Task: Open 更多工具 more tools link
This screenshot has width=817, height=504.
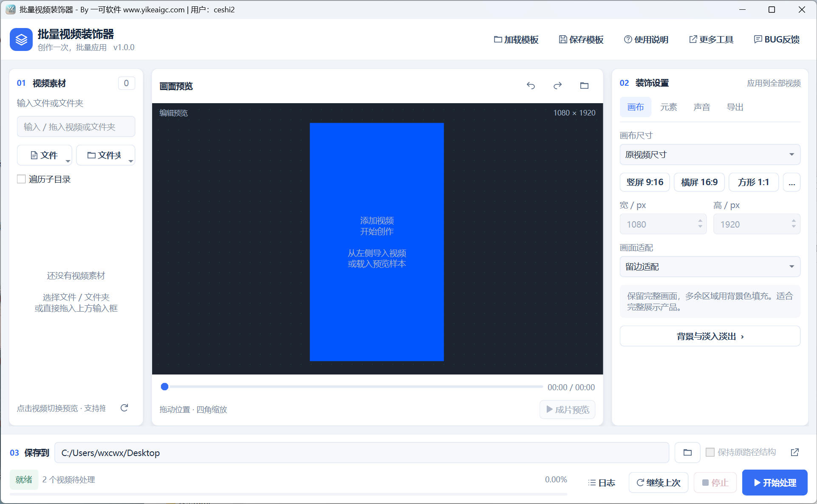Action: (711, 39)
